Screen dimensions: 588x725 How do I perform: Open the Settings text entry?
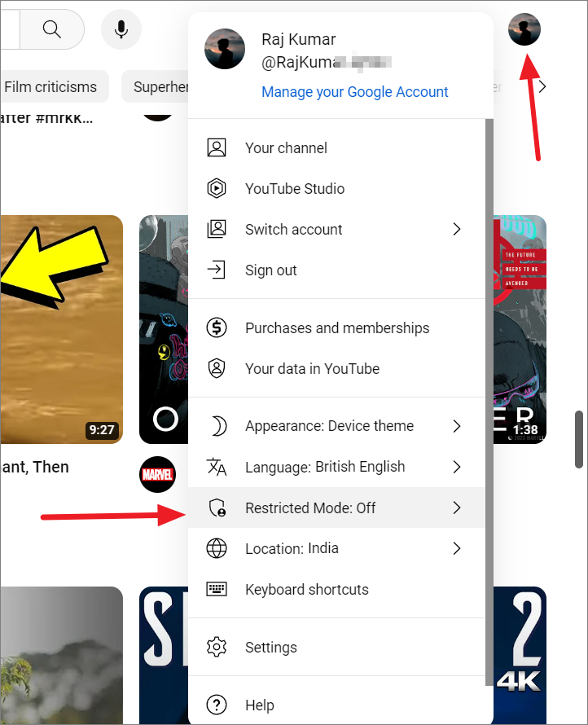click(x=271, y=648)
